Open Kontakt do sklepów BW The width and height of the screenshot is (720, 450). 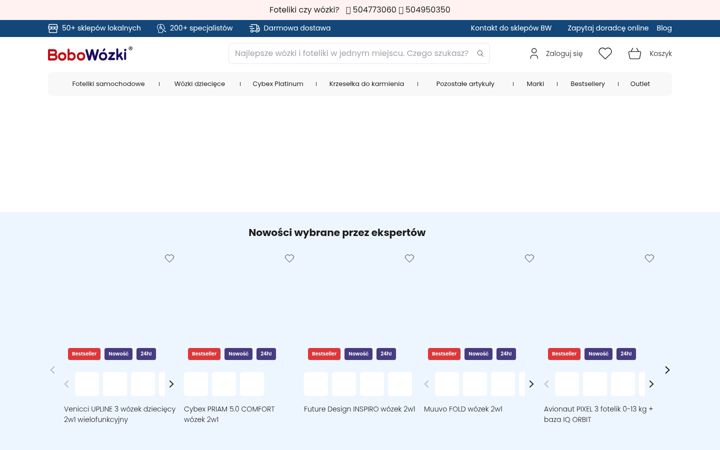click(511, 28)
